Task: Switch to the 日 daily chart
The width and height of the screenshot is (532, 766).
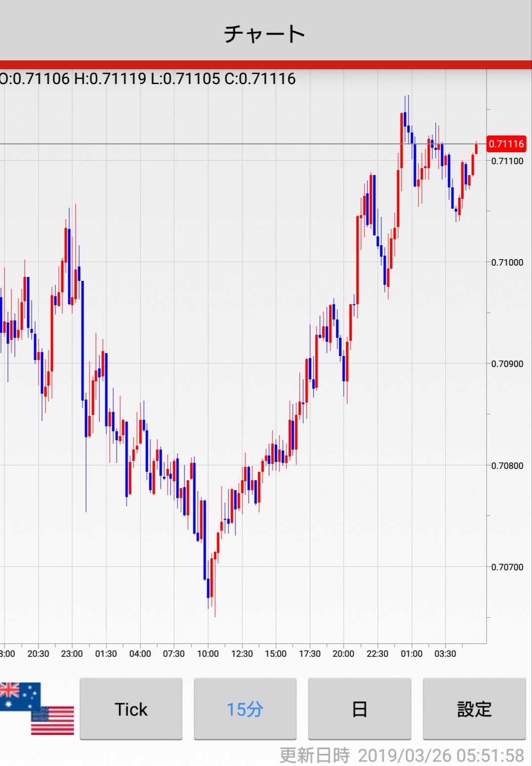Action: point(359,709)
